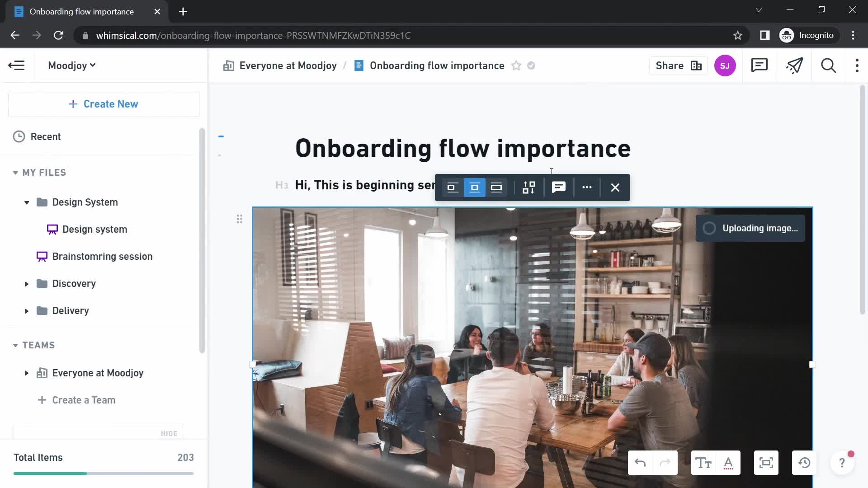868x488 pixels.
Task: Click the search icon in top bar
Action: point(830,66)
